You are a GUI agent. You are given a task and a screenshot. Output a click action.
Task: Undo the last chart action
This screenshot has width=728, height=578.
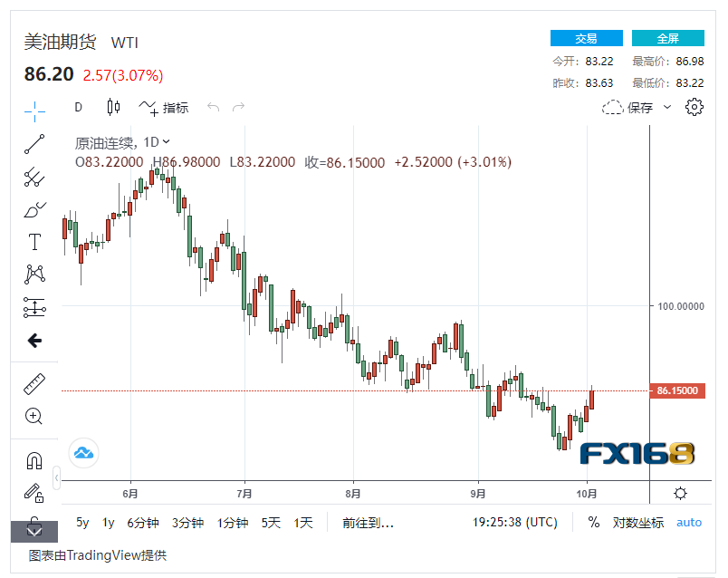[213, 107]
